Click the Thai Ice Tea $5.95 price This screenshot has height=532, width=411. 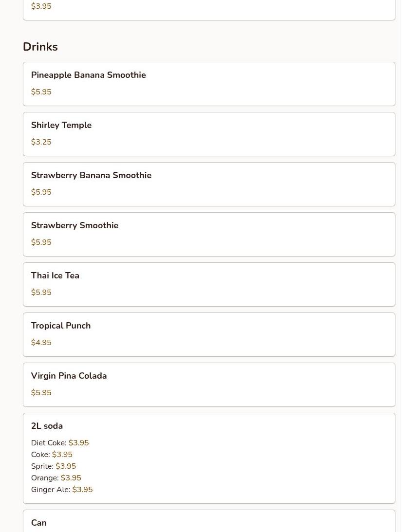pyautogui.click(x=41, y=293)
